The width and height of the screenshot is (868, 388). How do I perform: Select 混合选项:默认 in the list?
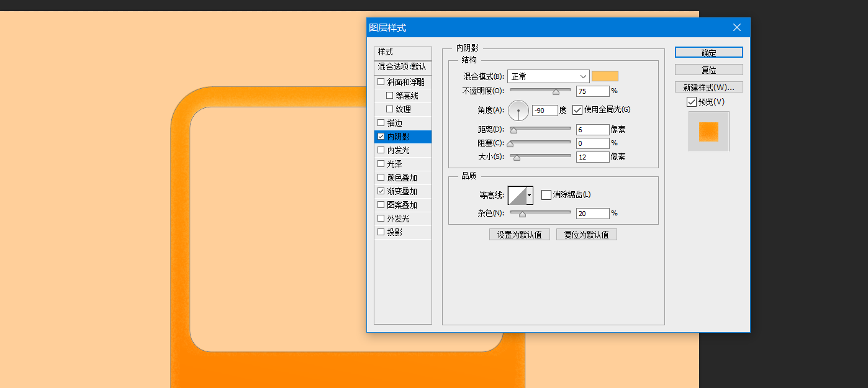(x=403, y=67)
